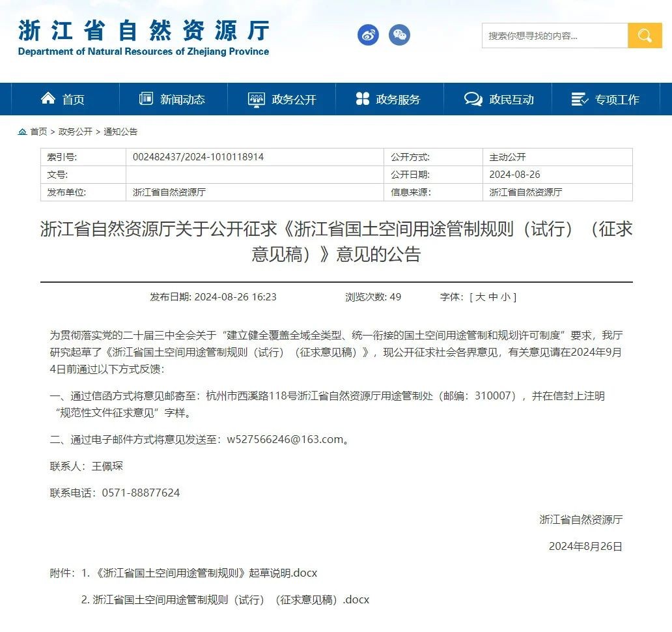Click the 公开方式 label cell
The image size is (672, 632).
click(x=433, y=157)
